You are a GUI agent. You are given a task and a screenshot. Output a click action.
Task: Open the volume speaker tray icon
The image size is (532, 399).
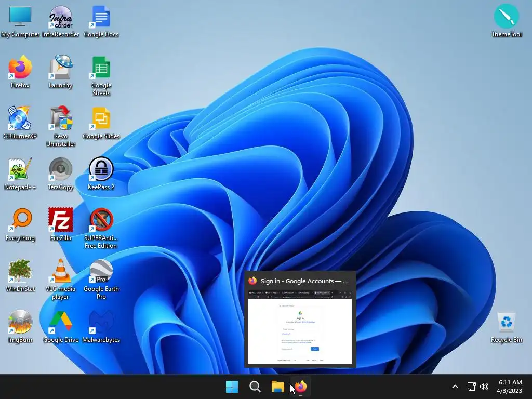click(x=484, y=387)
